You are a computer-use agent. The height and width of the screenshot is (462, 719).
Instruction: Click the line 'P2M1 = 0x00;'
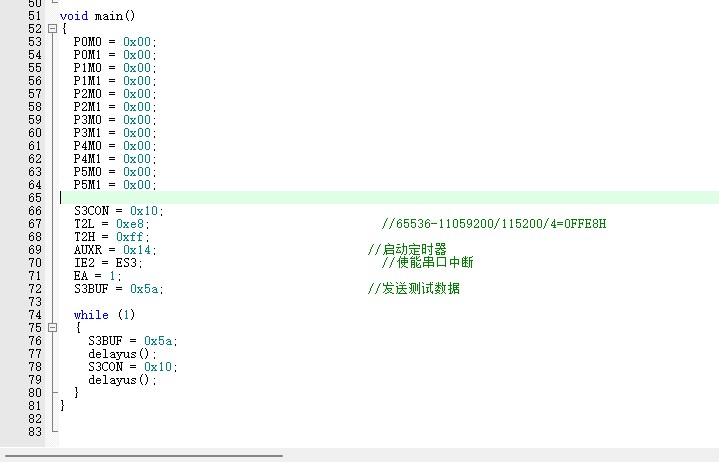115,107
